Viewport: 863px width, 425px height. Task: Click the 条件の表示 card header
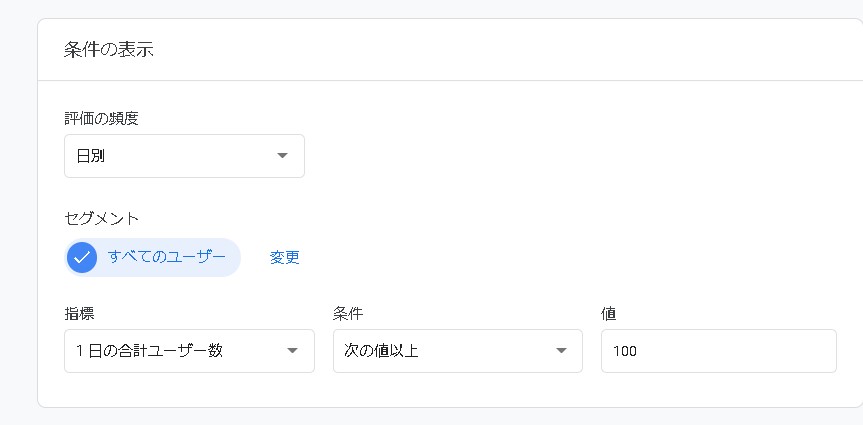tap(109, 49)
